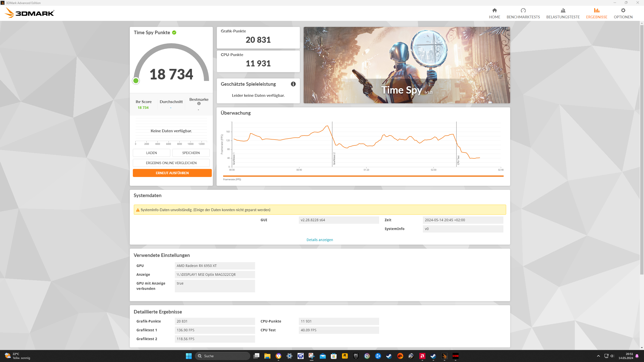
Task: Open the taskbar clock showing 20:51
Action: click(626, 356)
